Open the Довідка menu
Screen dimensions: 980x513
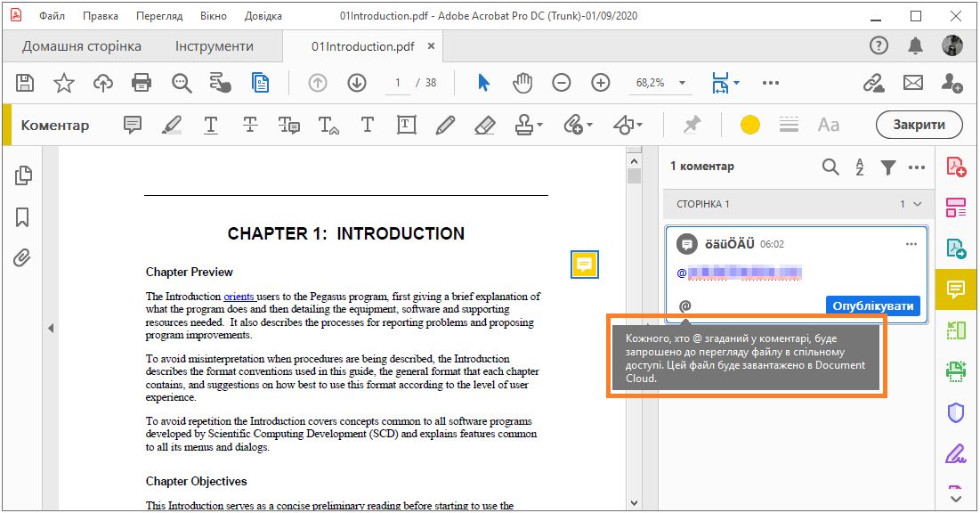tap(263, 16)
